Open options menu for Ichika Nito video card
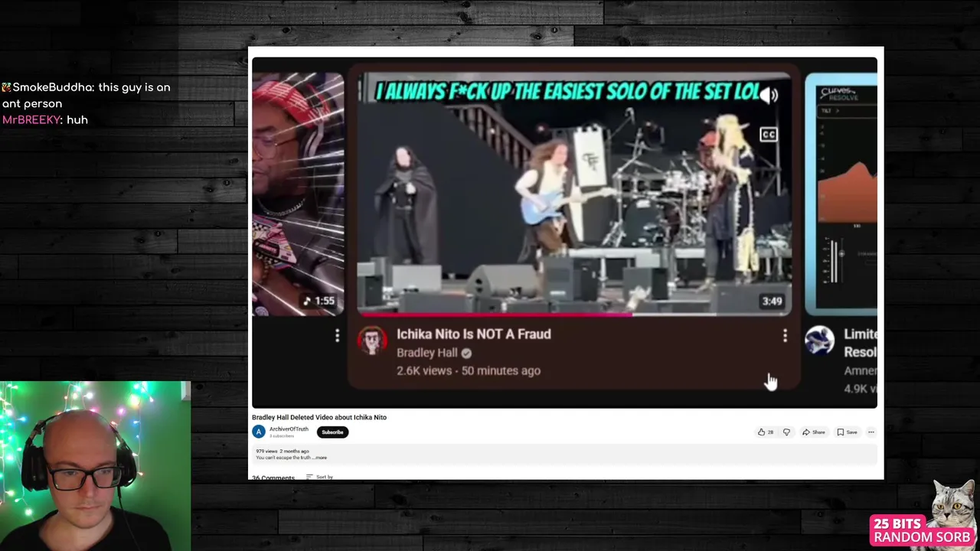The image size is (980, 551). 785,336
